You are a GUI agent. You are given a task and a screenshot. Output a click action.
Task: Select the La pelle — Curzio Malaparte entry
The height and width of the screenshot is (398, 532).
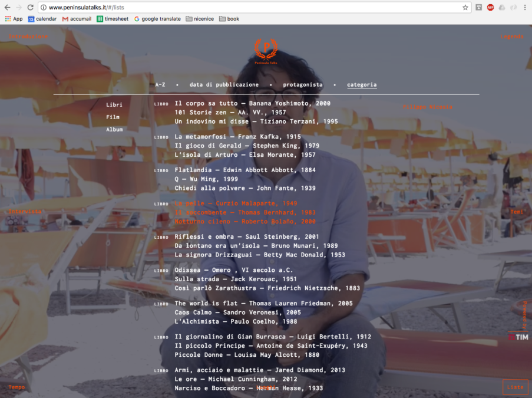(236, 203)
